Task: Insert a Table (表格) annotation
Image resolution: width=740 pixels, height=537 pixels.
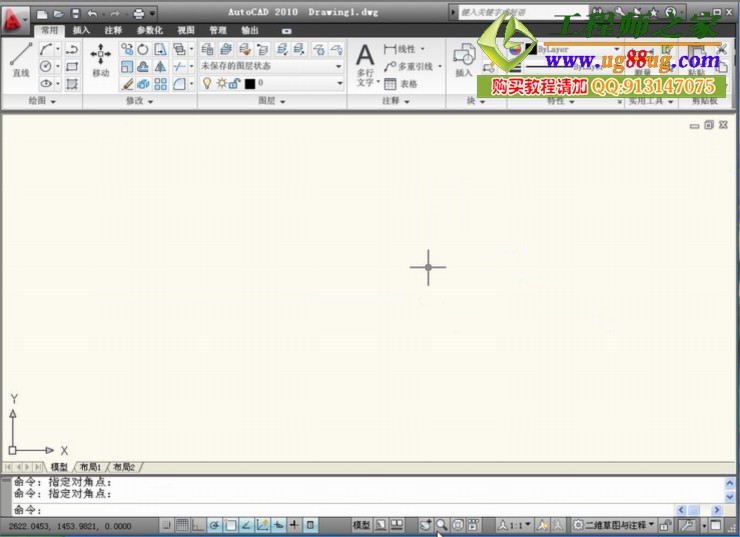Action: 401,84
